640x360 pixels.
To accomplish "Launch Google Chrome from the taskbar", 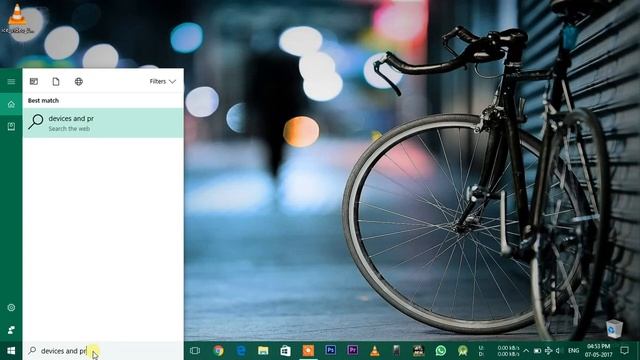I will coord(218,351).
